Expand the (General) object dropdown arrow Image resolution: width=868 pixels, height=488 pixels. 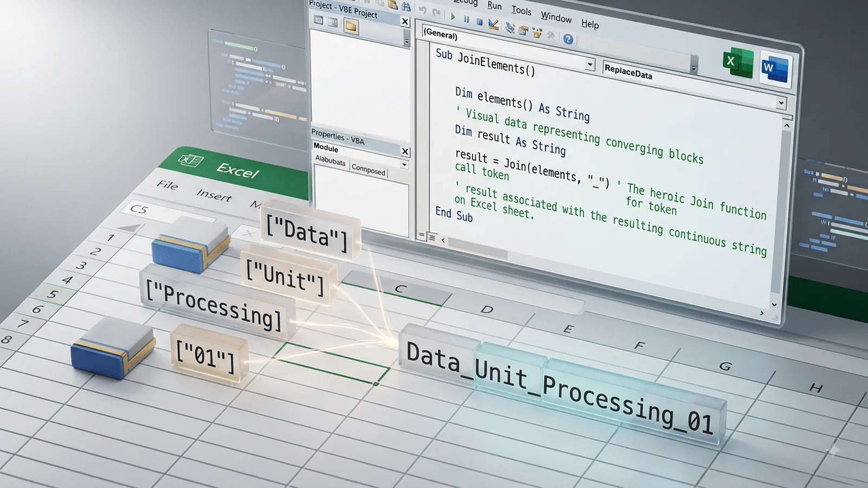coord(590,65)
